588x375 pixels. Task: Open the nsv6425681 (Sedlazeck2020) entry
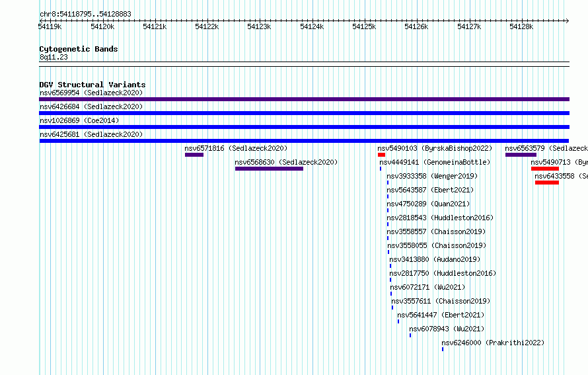click(91, 134)
